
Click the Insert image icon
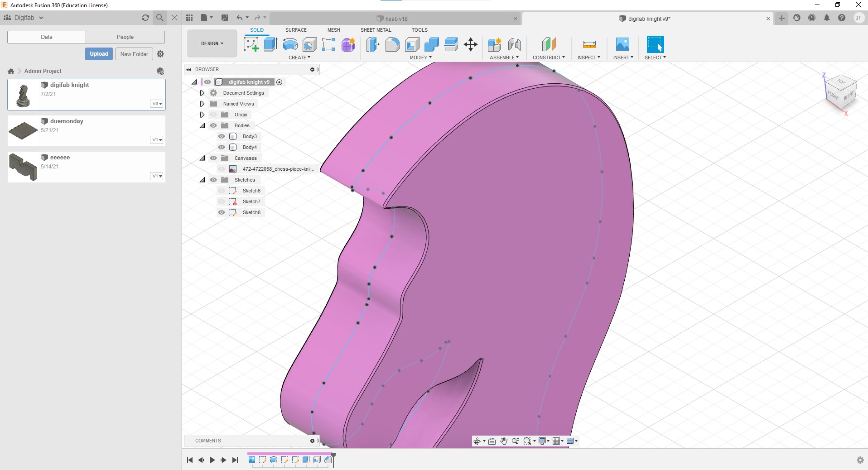pyautogui.click(x=622, y=44)
